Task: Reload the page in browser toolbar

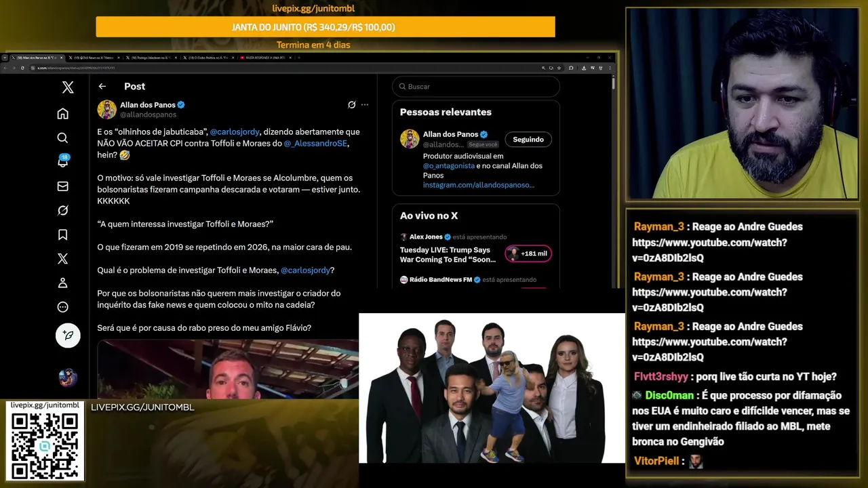Action: [x=22, y=68]
